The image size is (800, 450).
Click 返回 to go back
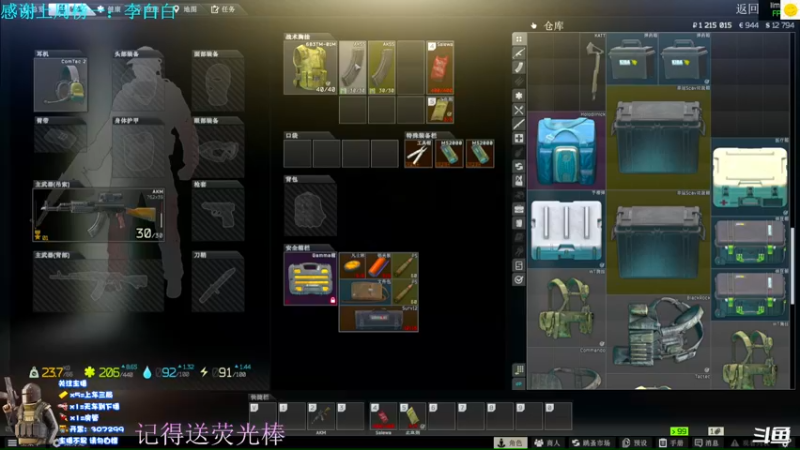coord(747,9)
